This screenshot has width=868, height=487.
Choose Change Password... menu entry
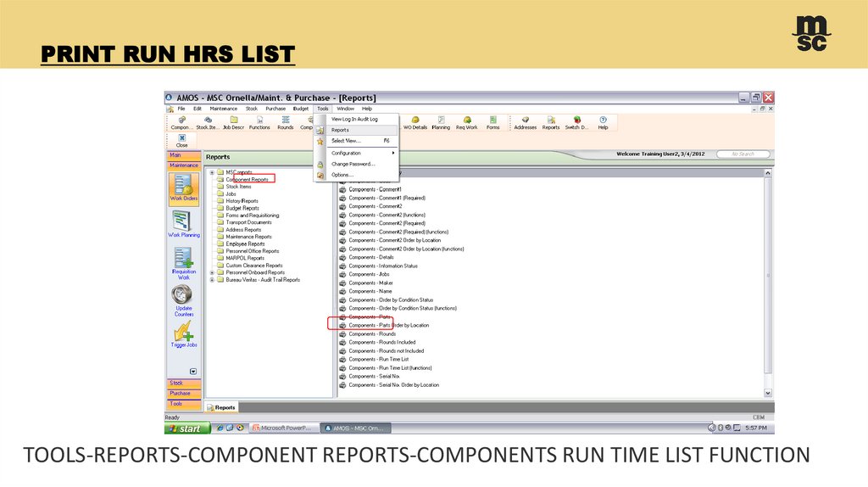pyautogui.click(x=355, y=164)
